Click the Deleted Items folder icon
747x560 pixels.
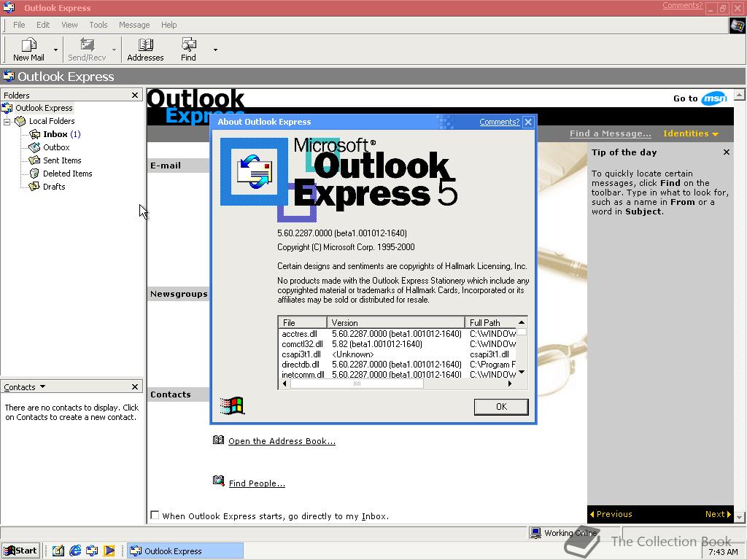tap(34, 174)
